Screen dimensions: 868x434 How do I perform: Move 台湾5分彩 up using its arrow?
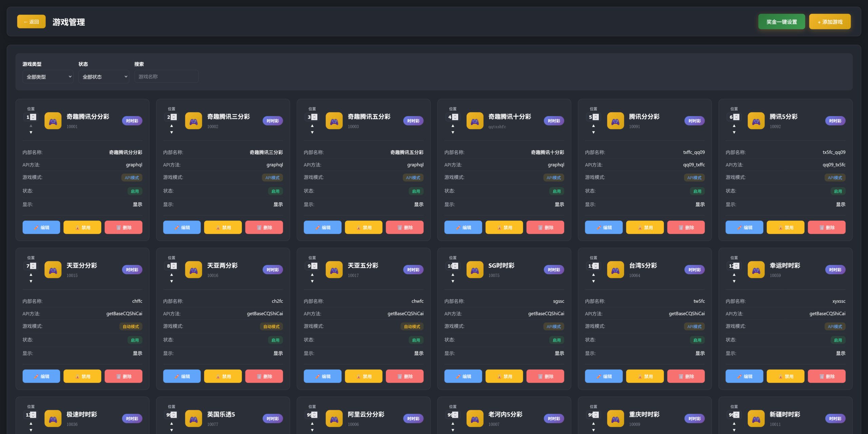(x=593, y=275)
